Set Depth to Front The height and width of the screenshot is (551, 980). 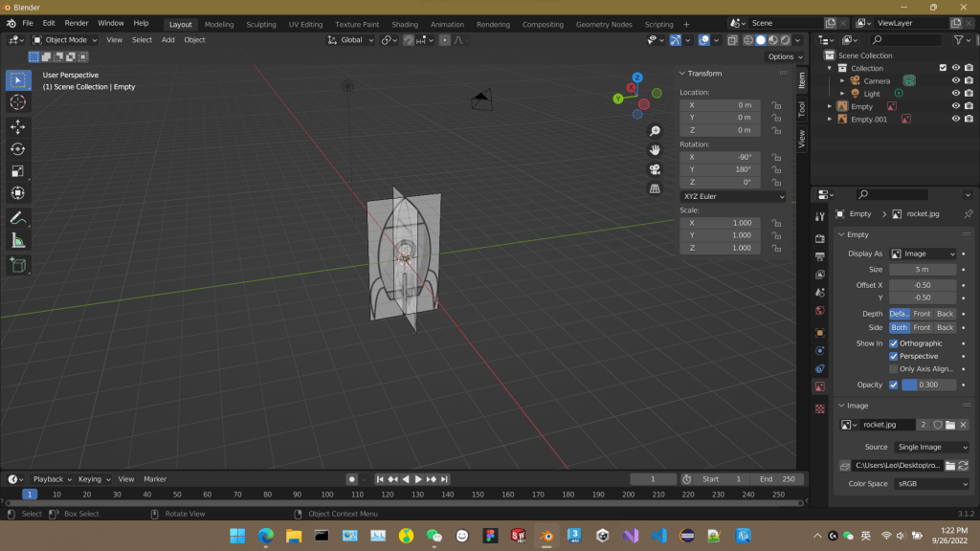point(922,314)
